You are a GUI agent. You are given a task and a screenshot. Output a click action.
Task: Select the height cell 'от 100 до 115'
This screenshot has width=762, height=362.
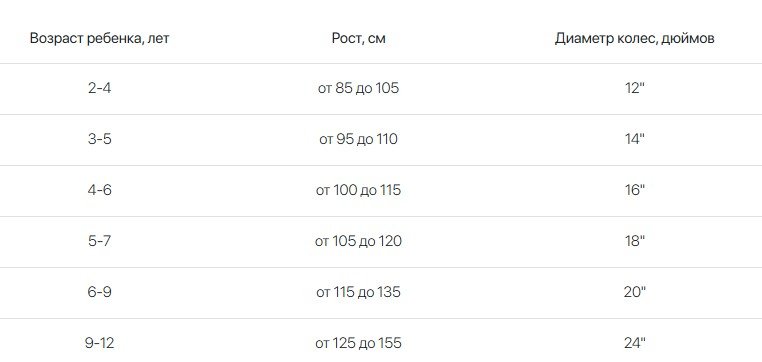(359, 190)
